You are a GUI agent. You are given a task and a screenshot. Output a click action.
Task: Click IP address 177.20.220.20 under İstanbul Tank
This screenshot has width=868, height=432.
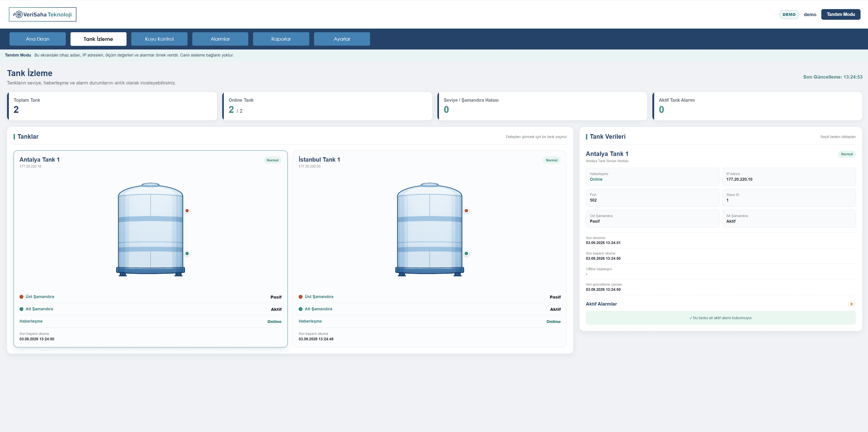[309, 166]
